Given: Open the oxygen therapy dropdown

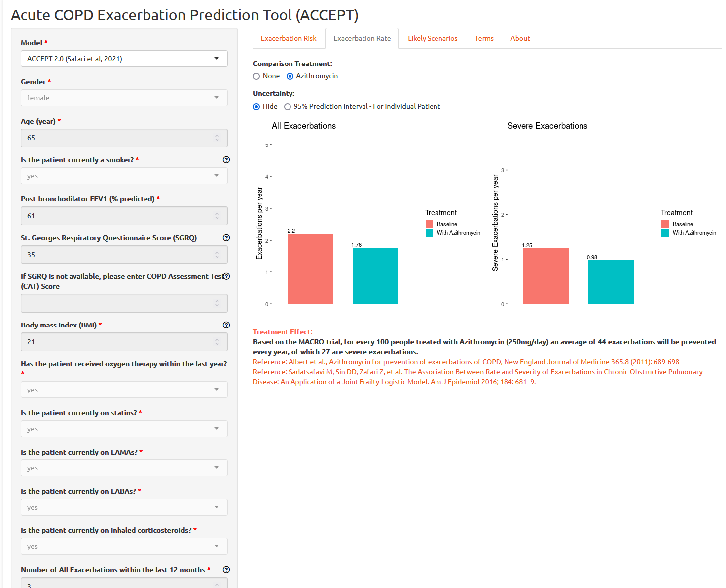Looking at the screenshot, I should (124, 390).
